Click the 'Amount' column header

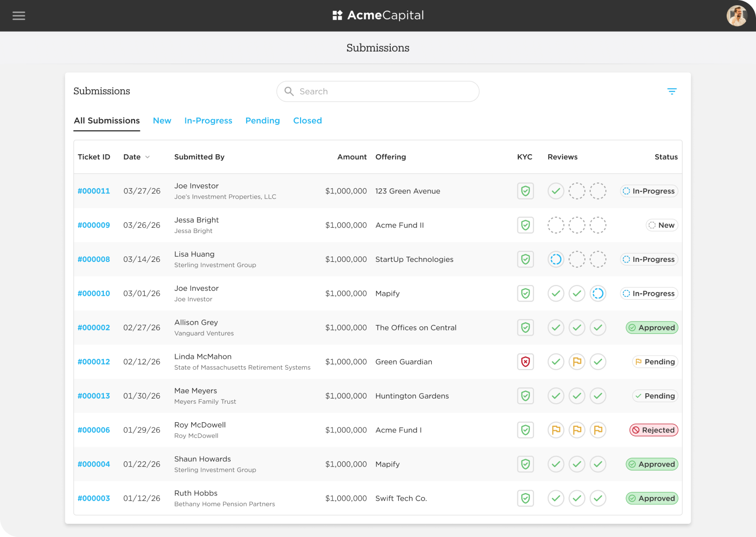pos(352,157)
